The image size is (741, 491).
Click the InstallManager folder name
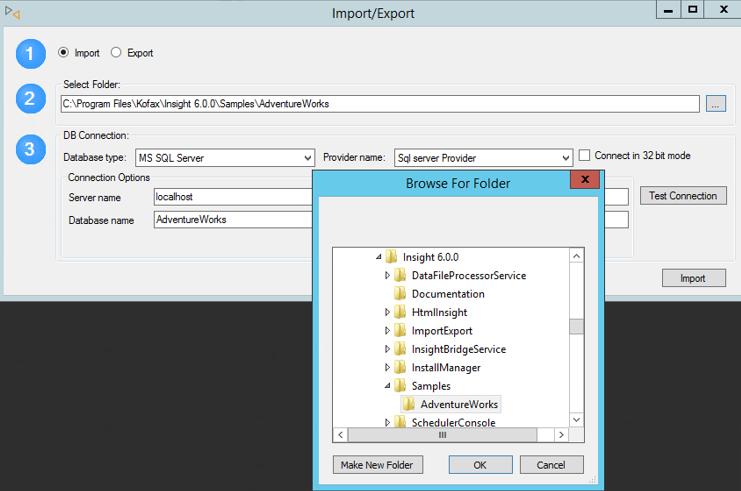coord(446,368)
